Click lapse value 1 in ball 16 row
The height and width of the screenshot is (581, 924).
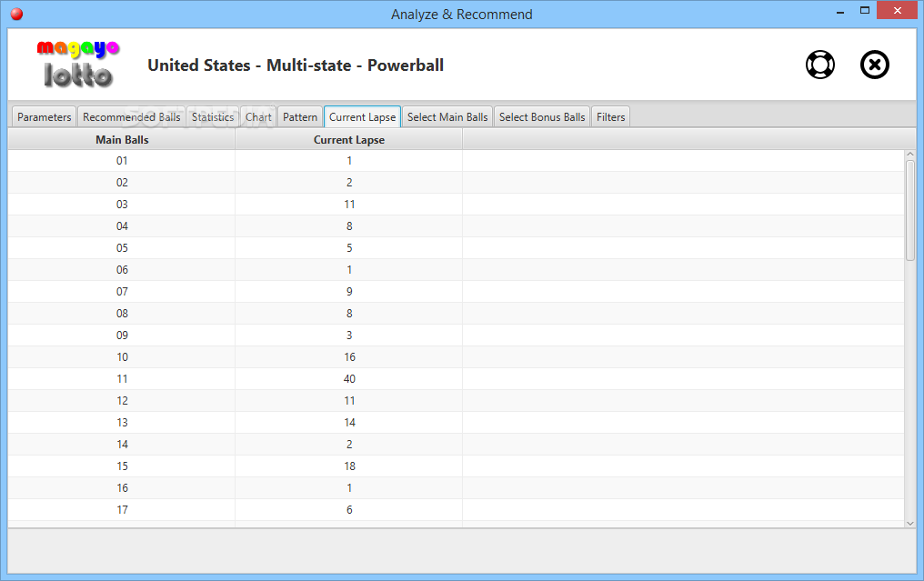tap(349, 488)
